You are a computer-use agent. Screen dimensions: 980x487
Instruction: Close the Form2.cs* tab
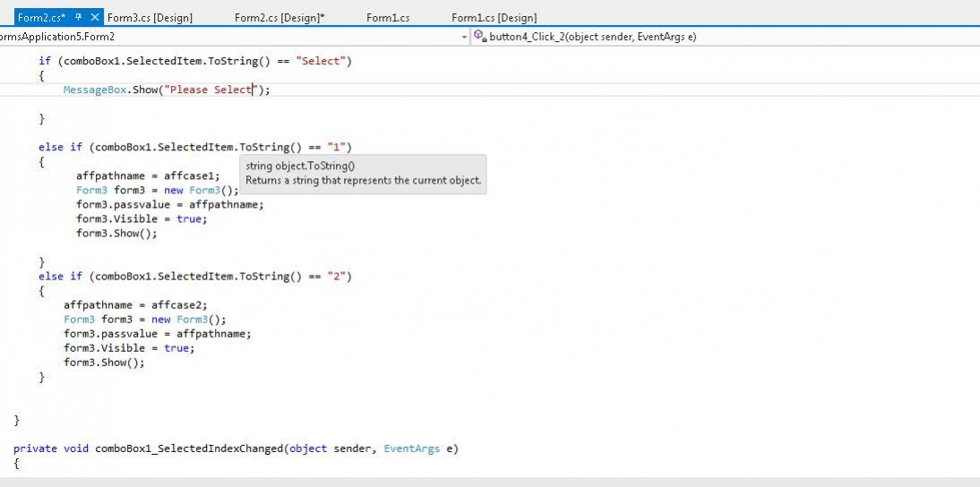pyautogui.click(x=95, y=17)
